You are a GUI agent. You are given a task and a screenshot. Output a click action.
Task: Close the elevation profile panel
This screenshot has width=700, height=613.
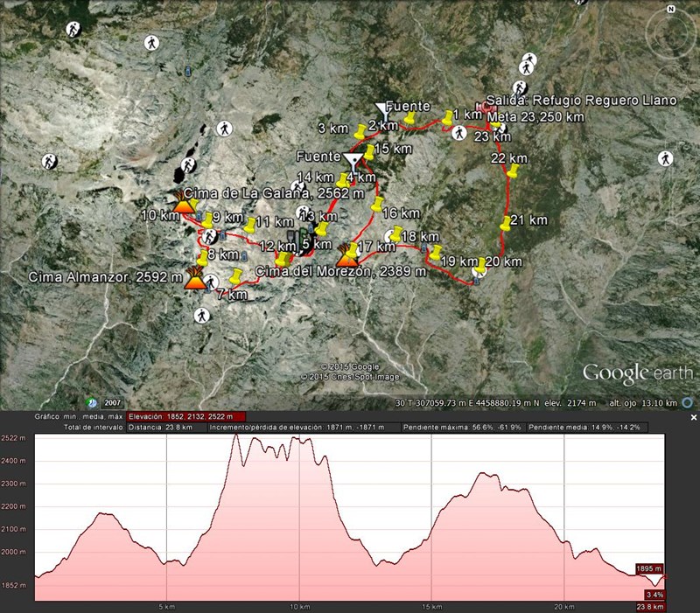692,416
